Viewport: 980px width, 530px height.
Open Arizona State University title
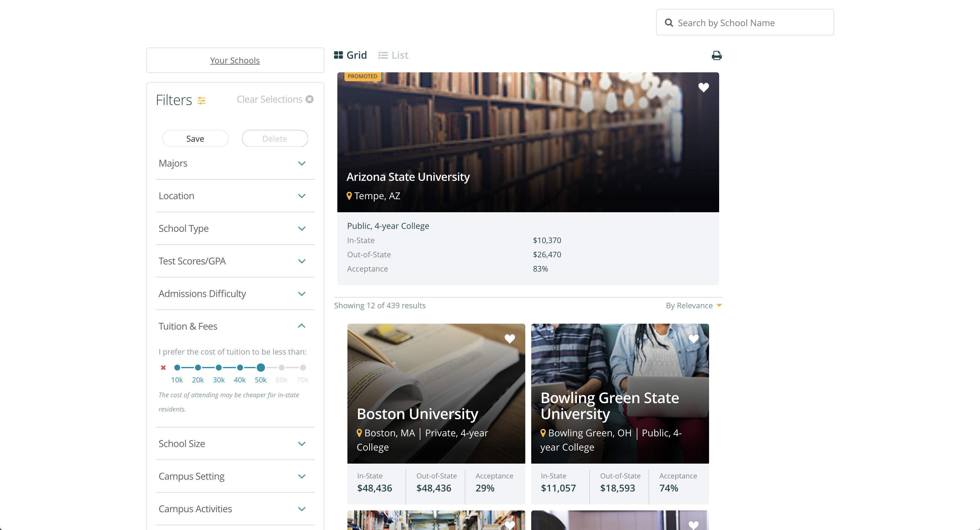408,177
